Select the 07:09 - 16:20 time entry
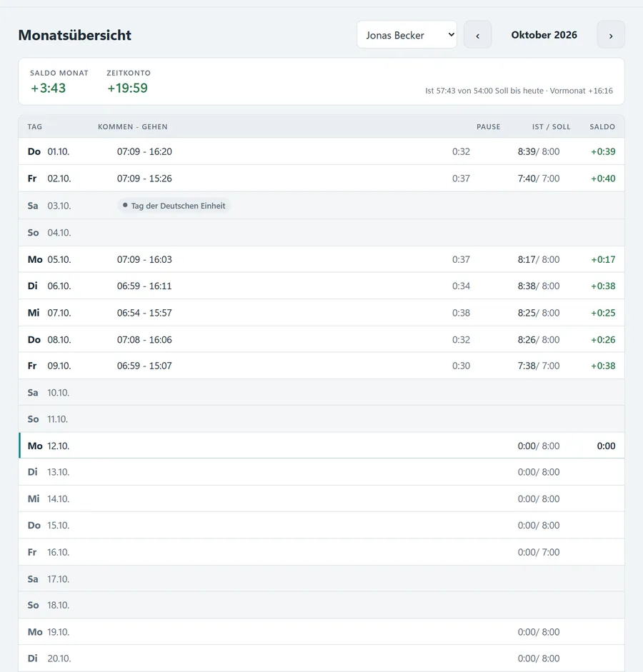Viewport: 643px width, 672px height. (x=144, y=151)
